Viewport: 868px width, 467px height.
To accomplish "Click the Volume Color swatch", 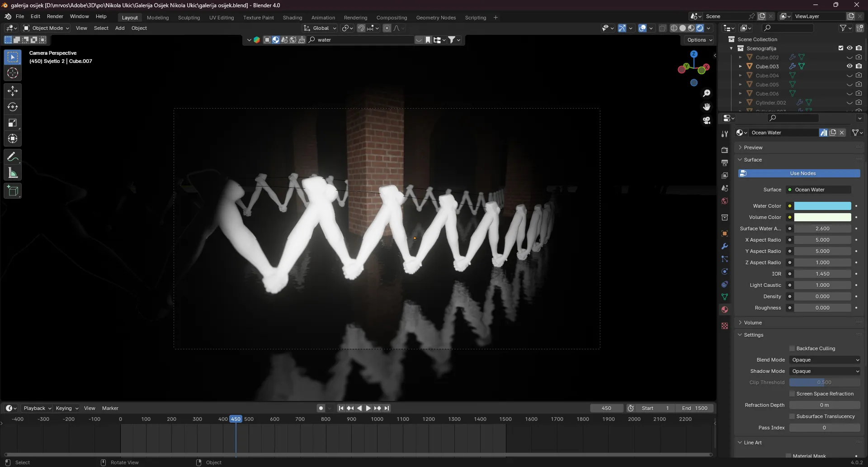I will click(x=823, y=217).
